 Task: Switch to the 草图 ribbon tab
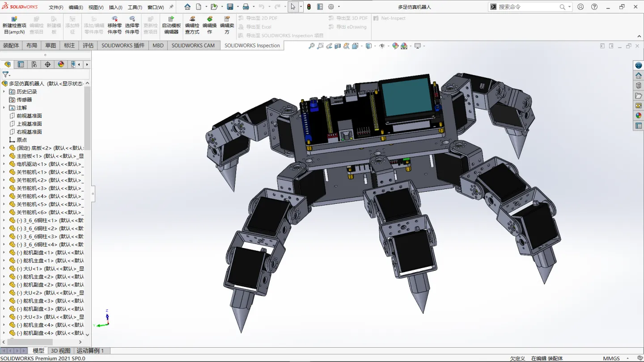click(x=51, y=45)
